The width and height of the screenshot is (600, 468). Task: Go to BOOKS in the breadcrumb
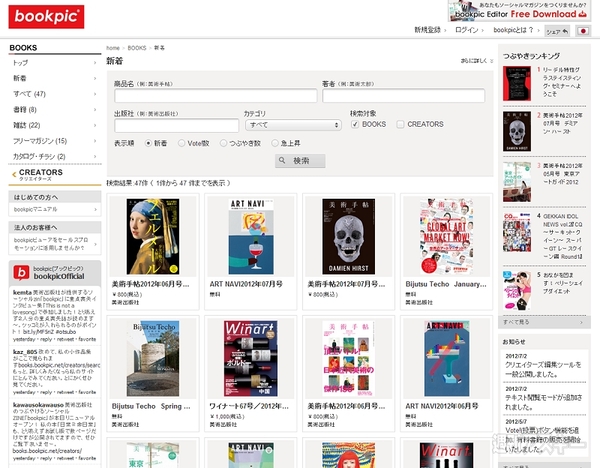137,48
